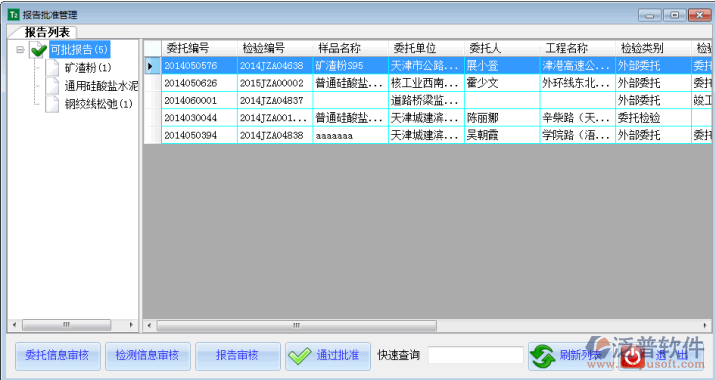
Task: Click the 快速查询 search input field
Action: click(x=475, y=355)
